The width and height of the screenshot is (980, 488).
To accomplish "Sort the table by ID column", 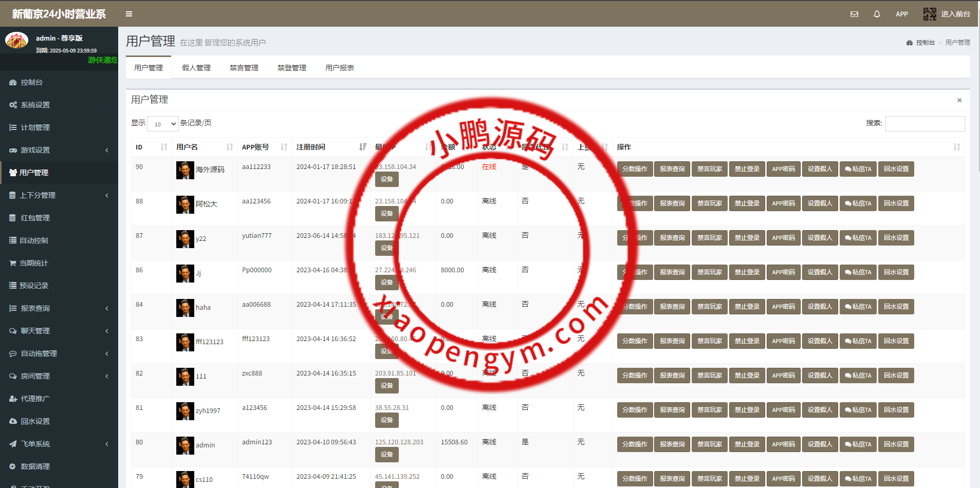I will [x=163, y=147].
